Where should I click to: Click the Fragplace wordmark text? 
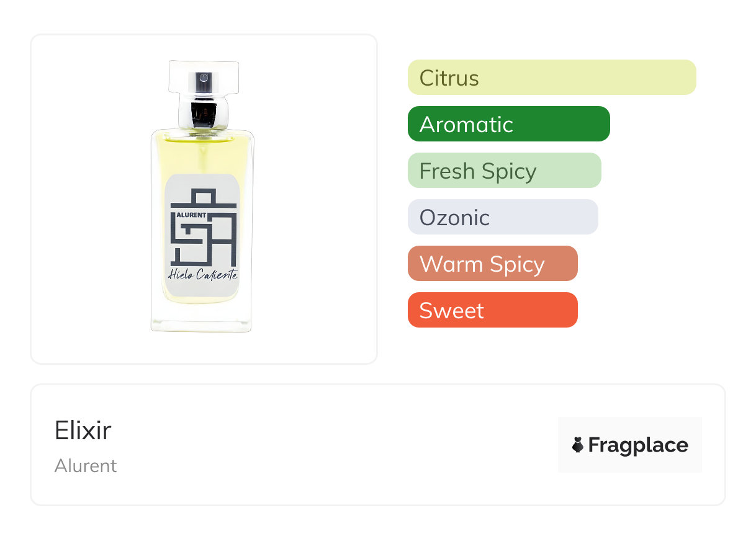coord(638,445)
